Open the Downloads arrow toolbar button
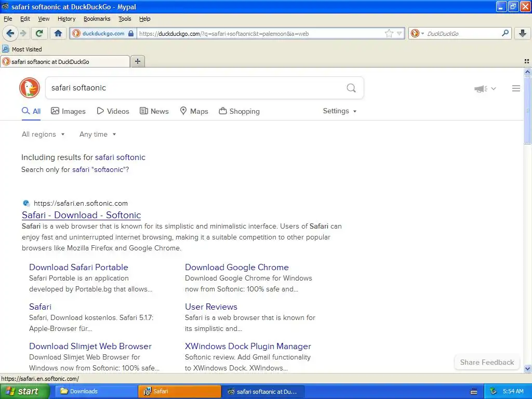Viewport: 532px width, 399px height. [523, 33]
